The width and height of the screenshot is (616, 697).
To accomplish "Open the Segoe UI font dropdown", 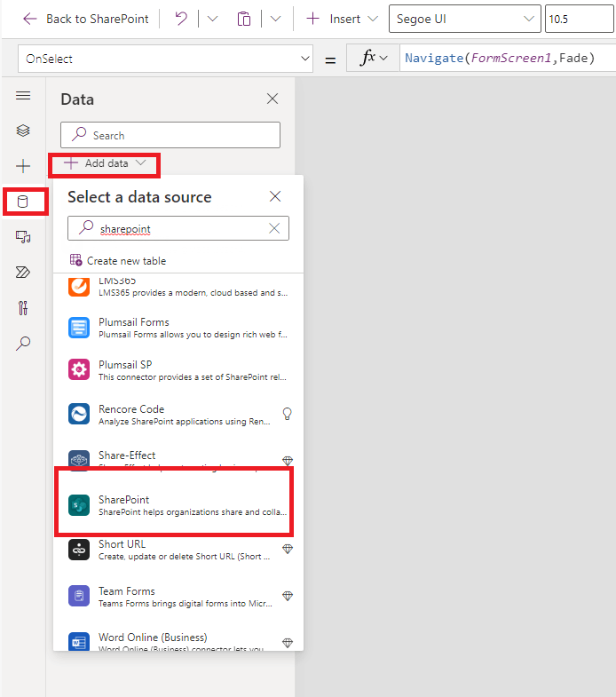I will coord(465,19).
